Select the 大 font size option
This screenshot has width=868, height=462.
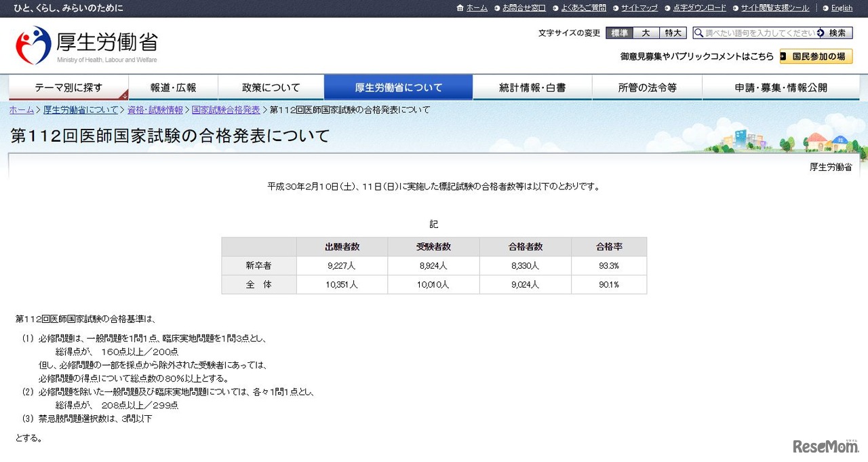[x=645, y=33]
